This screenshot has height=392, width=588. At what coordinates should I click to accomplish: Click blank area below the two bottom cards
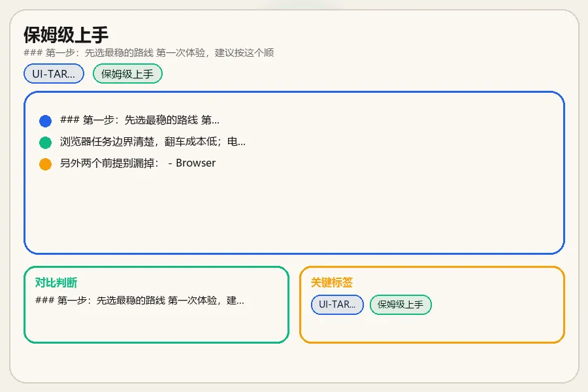tap(294, 362)
